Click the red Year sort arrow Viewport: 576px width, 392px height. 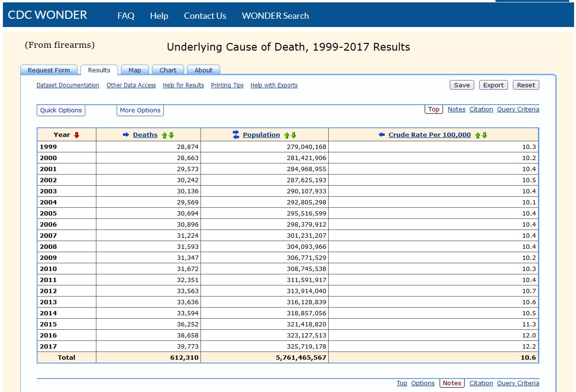(x=77, y=135)
